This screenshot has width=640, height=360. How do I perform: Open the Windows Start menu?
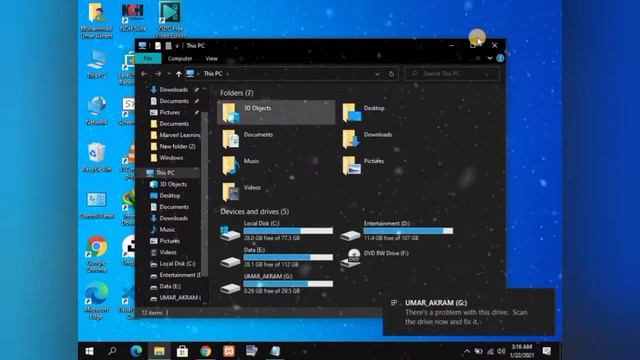pos(89,351)
